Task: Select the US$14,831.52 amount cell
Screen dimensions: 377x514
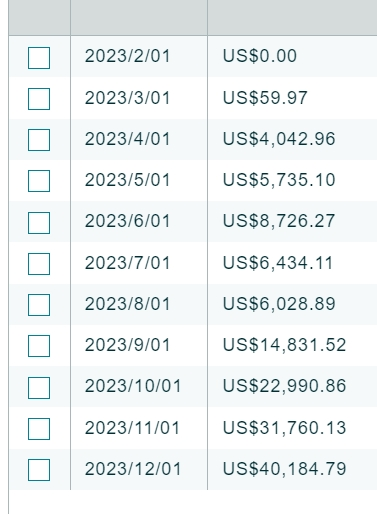Action: [x=292, y=345]
